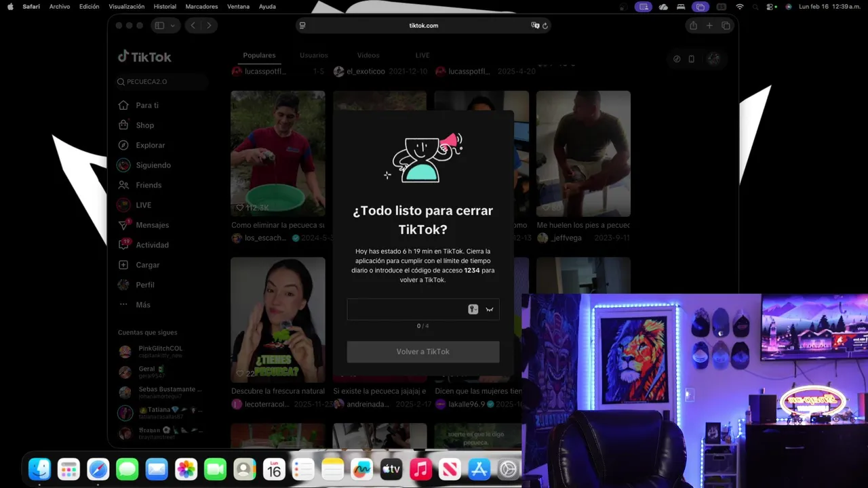Open the ¿Tienes pecueca? video thumbnail

[278, 320]
